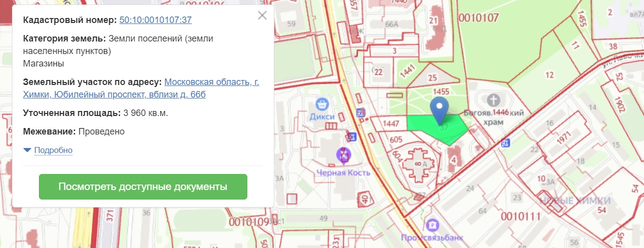644x248 pixels.
Task: Select parcel 1447 on the map
Action: tap(391, 123)
